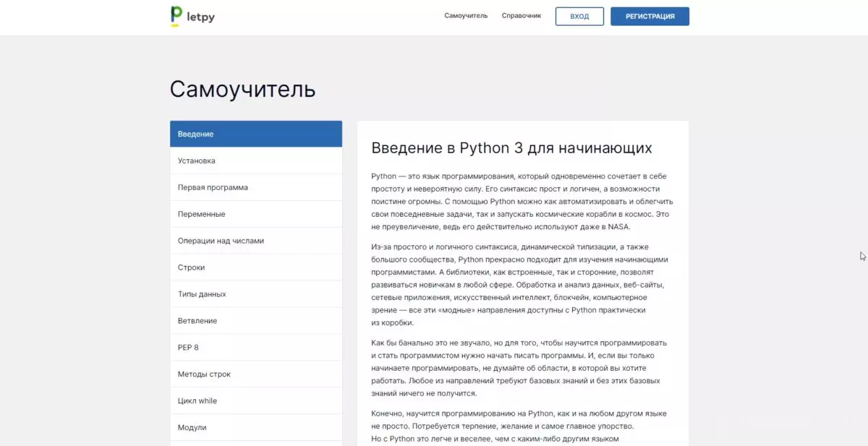Open the Цикл while lesson
Image resolution: width=868 pixels, height=446 pixels.
point(256,401)
